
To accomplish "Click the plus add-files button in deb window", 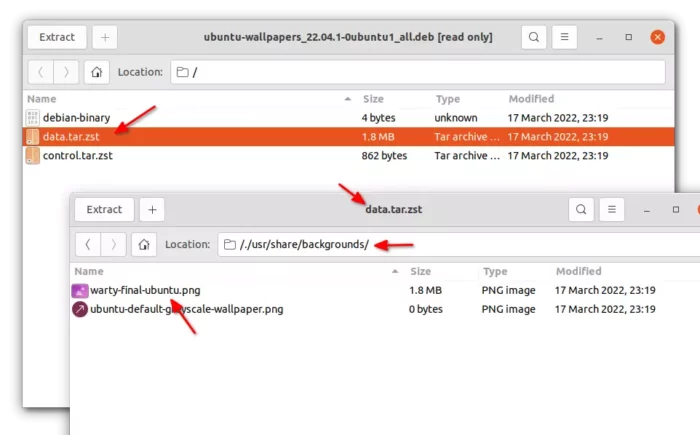I will (105, 37).
